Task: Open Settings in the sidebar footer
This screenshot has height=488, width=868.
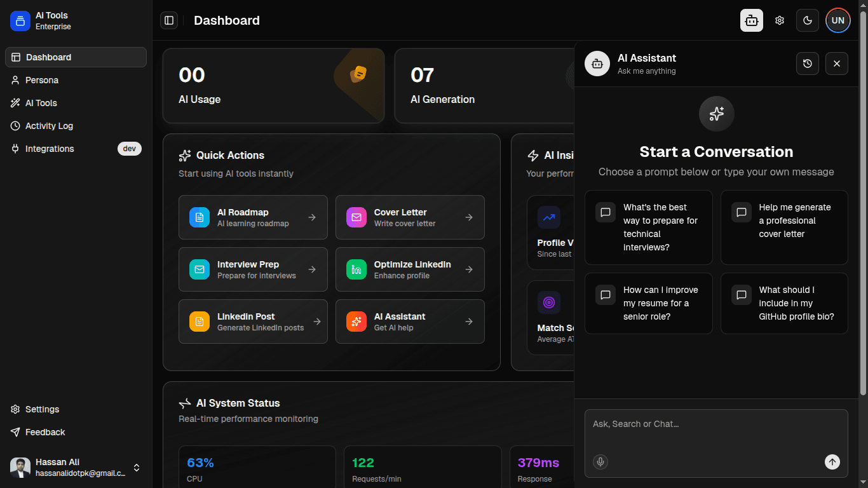Action: [76, 409]
